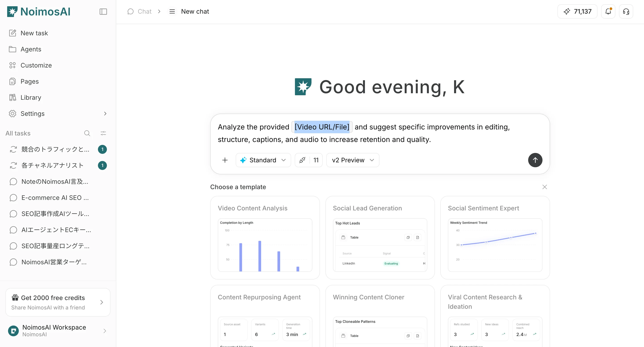Copy the Top Cloneable Patterns table
This screenshot has width=644, height=347.
pos(408,336)
